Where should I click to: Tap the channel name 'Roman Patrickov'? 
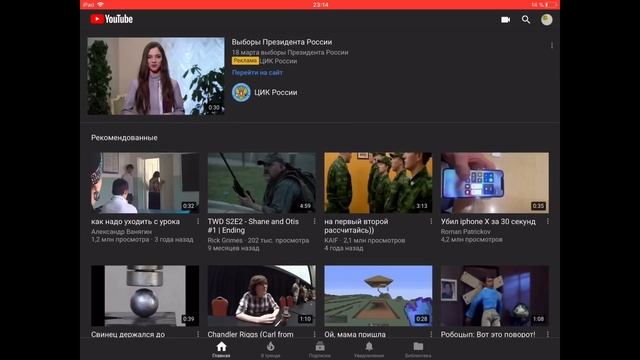466,231
